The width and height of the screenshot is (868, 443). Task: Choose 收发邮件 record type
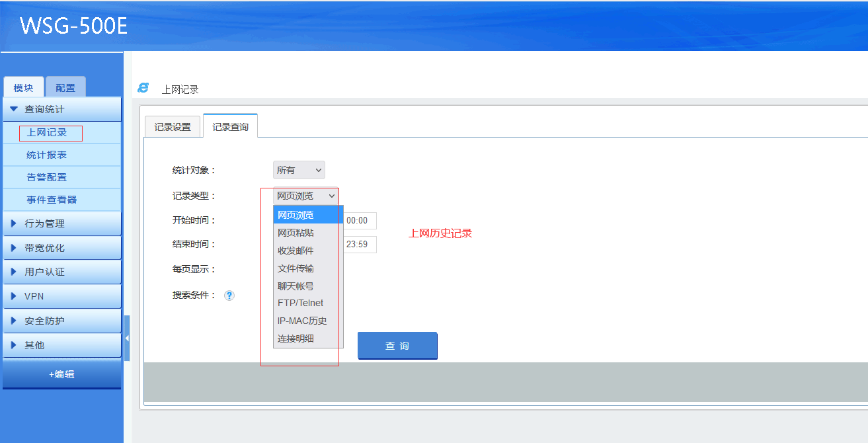pyautogui.click(x=296, y=251)
